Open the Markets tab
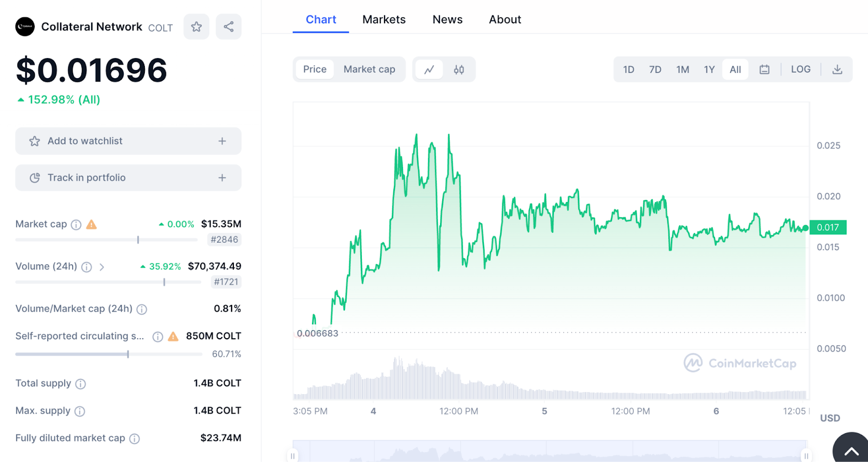This screenshot has height=462, width=868. [x=384, y=20]
